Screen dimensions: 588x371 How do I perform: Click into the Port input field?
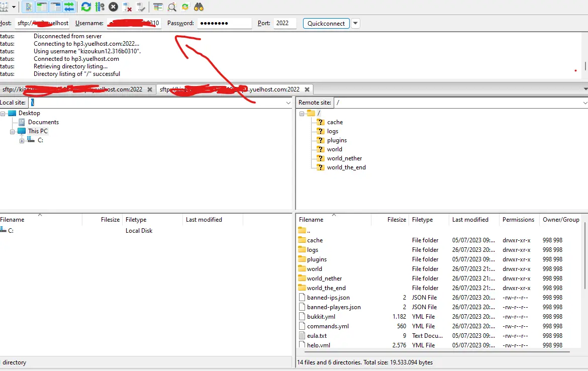(284, 23)
